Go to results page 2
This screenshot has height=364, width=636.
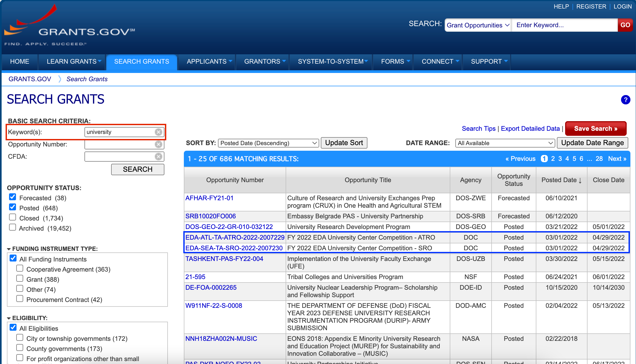[x=553, y=159]
